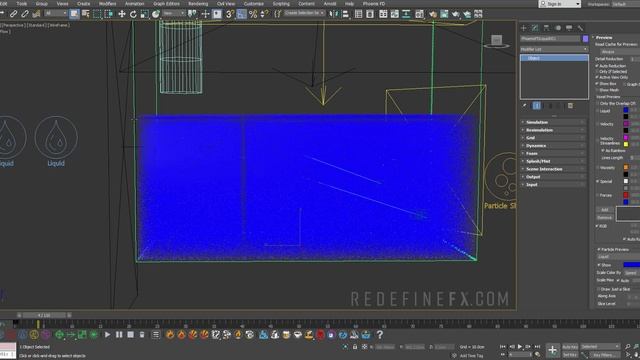Click large plus Set Key button
The height and width of the screenshot is (360, 640).
pos(552,350)
